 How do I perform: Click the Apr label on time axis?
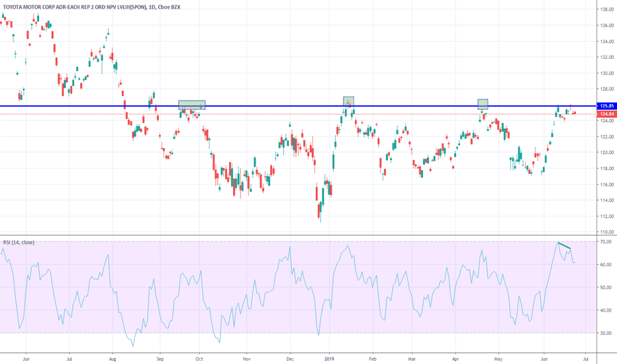(455, 359)
